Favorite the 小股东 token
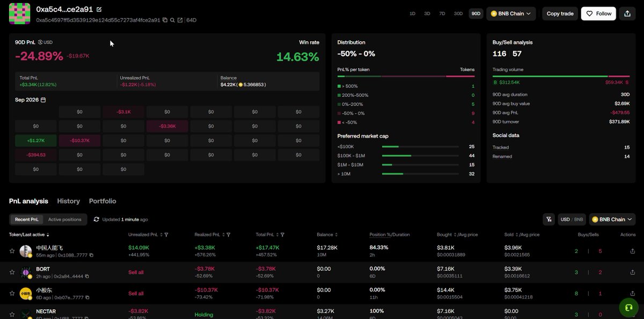The width and height of the screenshot is (644, 319). [x=12, y=294]
